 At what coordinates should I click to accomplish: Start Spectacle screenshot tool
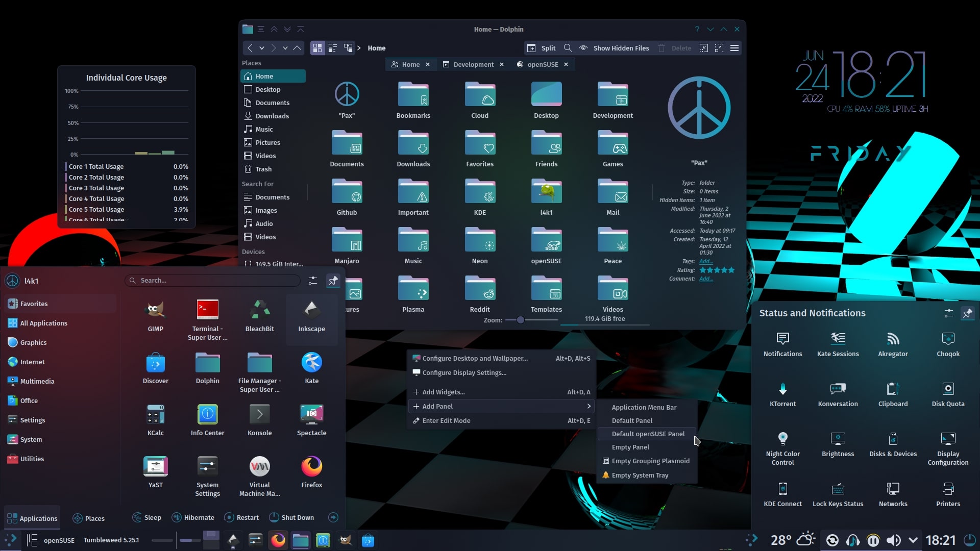coord(311,420)
